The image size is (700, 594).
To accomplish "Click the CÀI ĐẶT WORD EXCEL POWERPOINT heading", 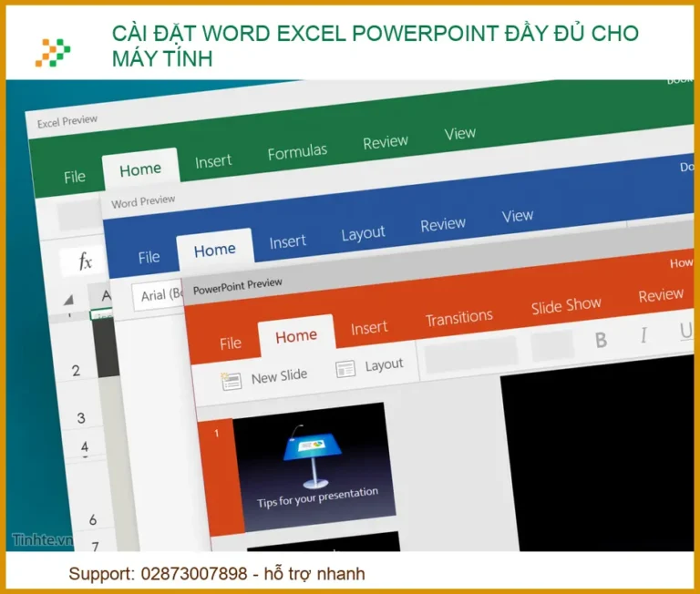I will click(375, 46).
